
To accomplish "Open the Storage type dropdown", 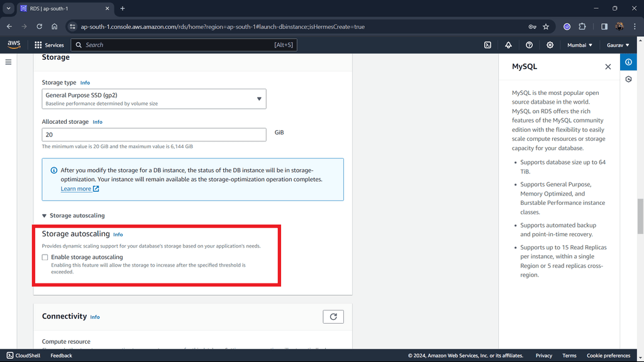I will pos(154,99).
